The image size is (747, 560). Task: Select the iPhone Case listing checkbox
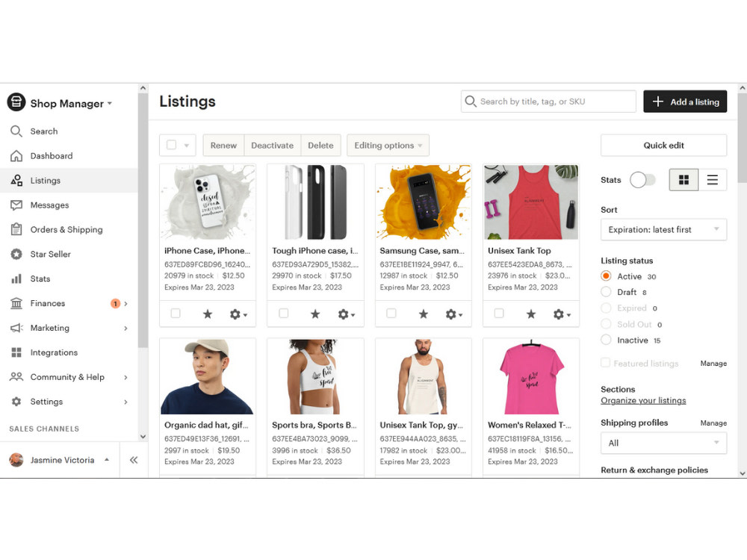pos(176,314)
